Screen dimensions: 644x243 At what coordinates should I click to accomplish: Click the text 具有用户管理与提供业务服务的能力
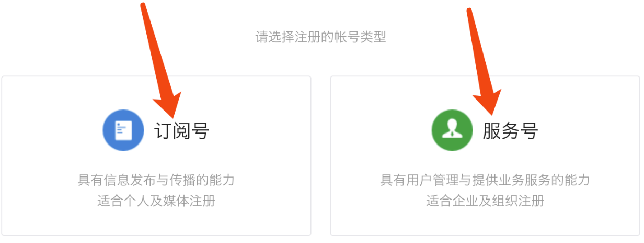coord(485,181)
